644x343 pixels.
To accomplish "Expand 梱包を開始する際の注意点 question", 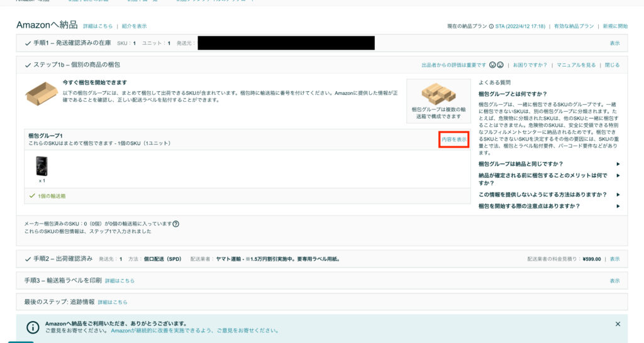I will point(549,207).
